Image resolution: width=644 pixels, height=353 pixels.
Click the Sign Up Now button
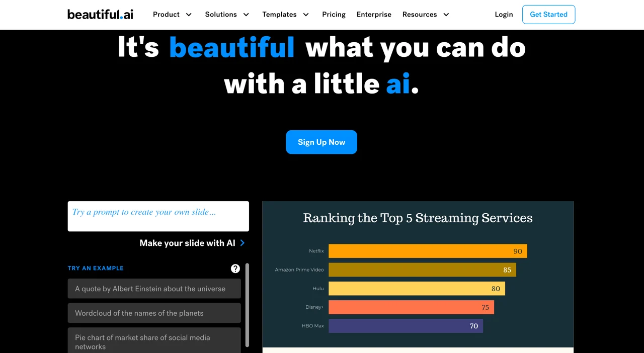(321, 142)
